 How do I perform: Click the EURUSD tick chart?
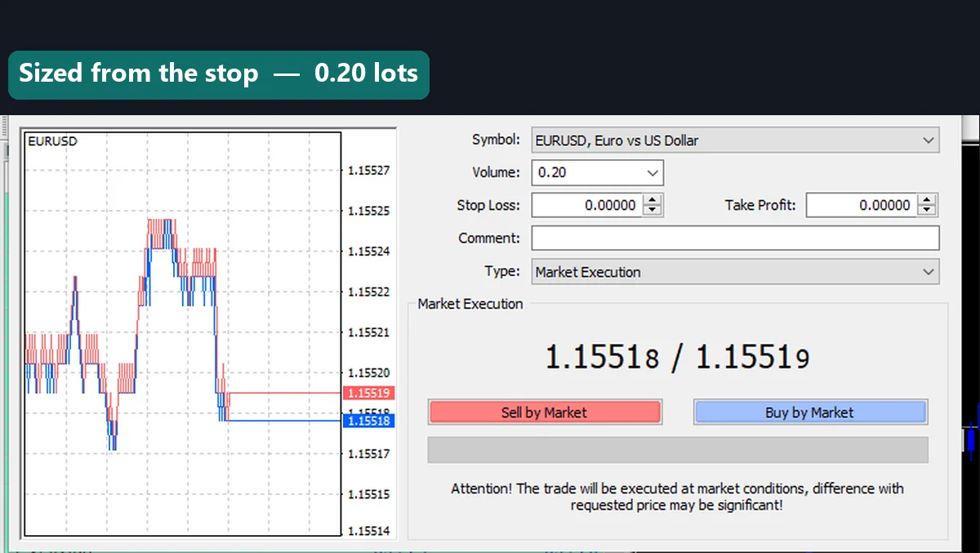tap(183, 333)
